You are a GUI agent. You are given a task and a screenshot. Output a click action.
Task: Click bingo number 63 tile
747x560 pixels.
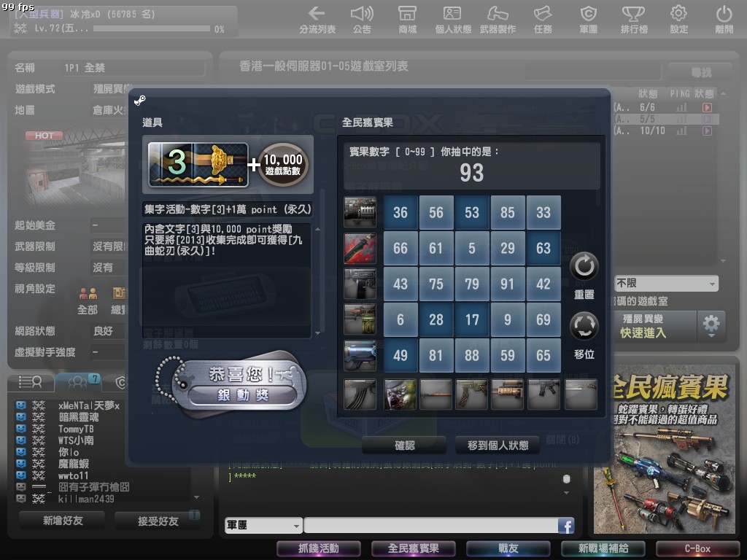pyautogui.click(x=543, y=248)
